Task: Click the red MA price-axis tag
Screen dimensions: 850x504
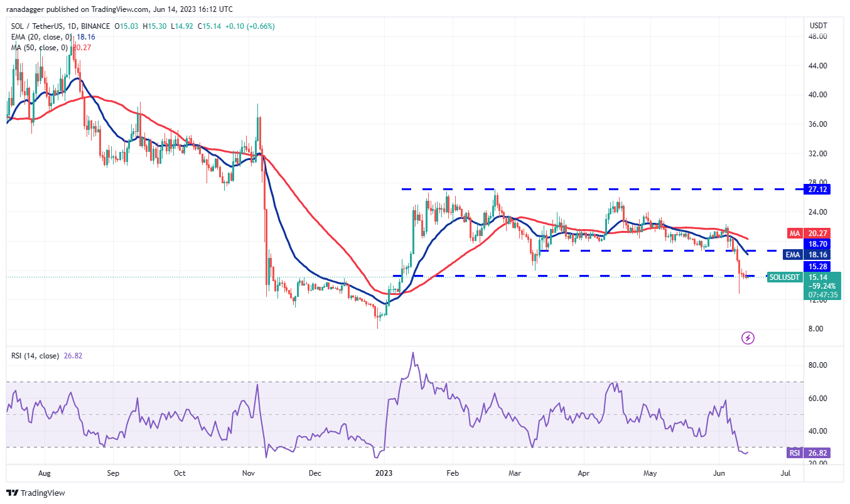Action: 795,233
